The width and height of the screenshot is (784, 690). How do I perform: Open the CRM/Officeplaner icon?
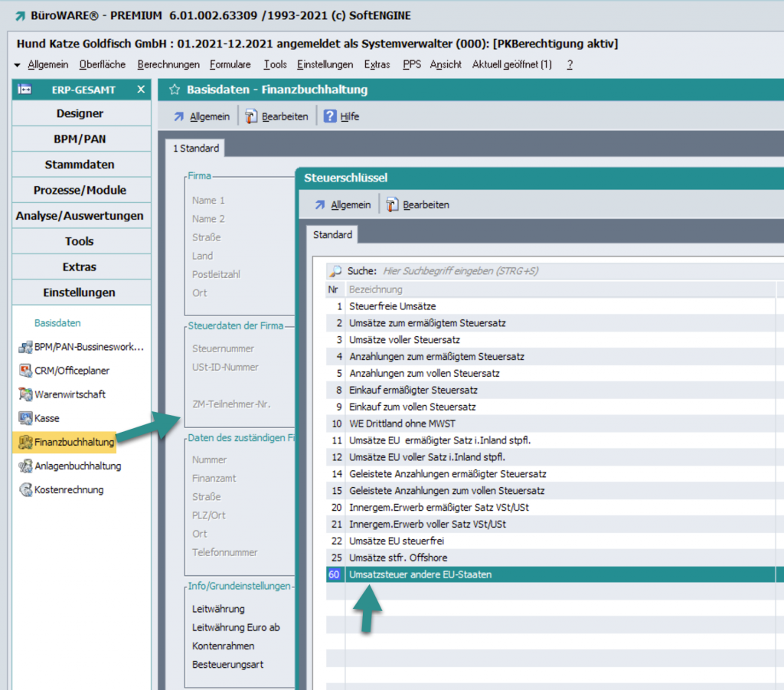click(x=25, y=371)
